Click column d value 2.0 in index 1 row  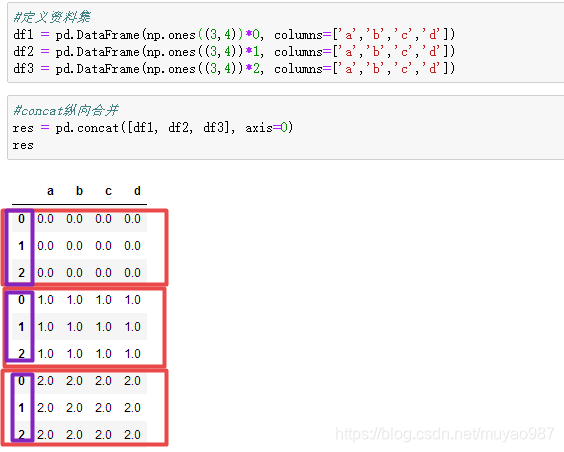(132, 407)
